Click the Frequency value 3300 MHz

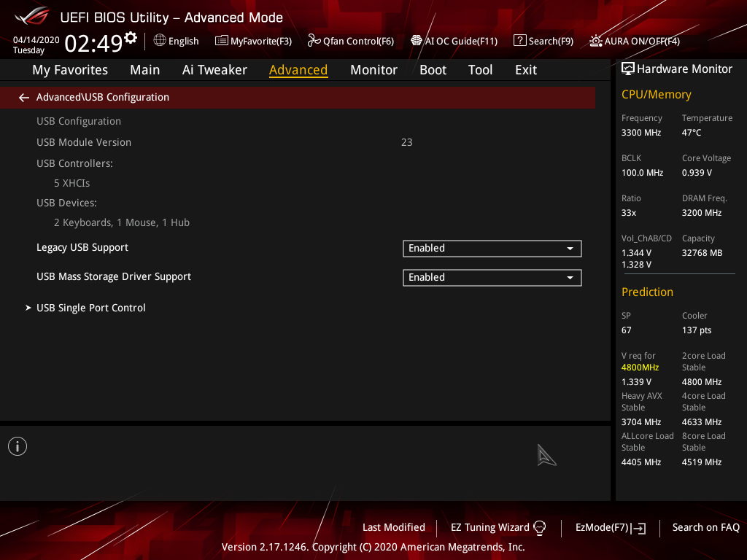pyautogui.click(x=640, y=133)
